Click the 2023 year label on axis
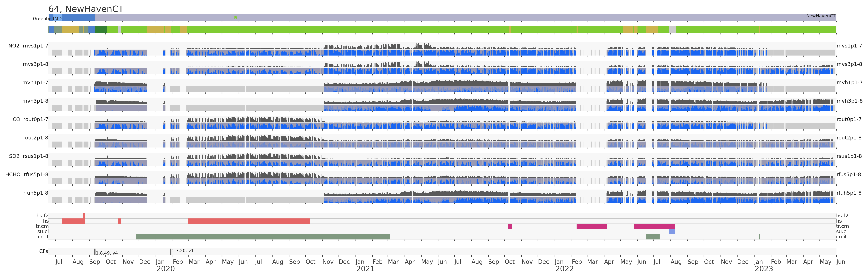 764,269
